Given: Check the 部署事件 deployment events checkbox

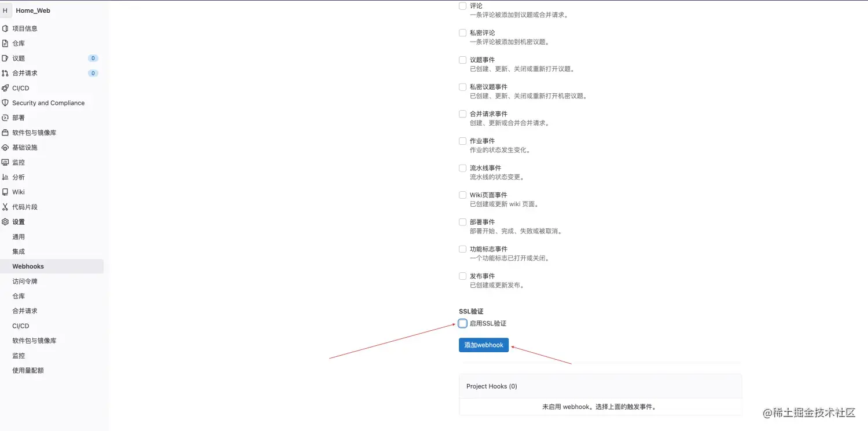Looking at the screenshot, I should pyautogui.click(x=462, y=222).
